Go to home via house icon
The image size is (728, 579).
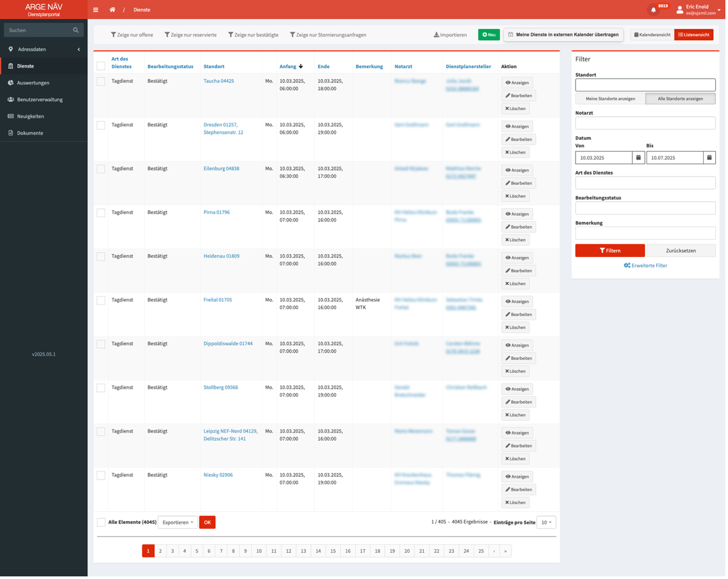click(x=112, y=10)
